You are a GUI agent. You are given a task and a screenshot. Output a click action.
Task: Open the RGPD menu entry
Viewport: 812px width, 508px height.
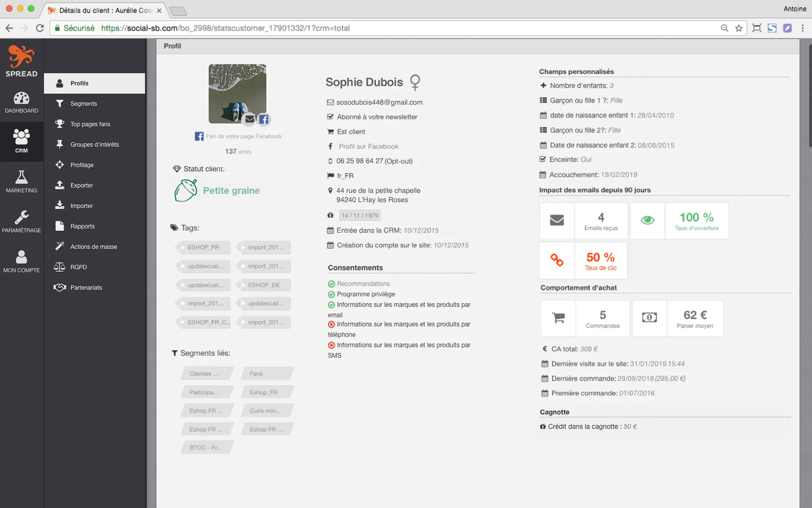pos(78,267)
